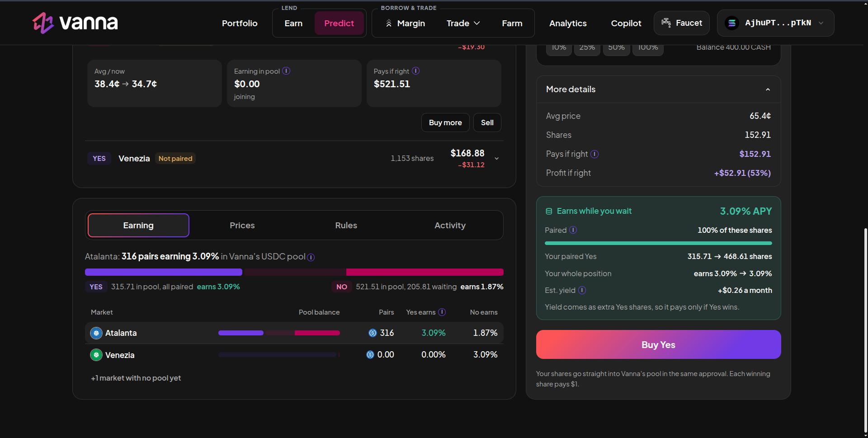This screenshot has width=868, height=438.
Task: Open the Activity tab
Action: 450,225
